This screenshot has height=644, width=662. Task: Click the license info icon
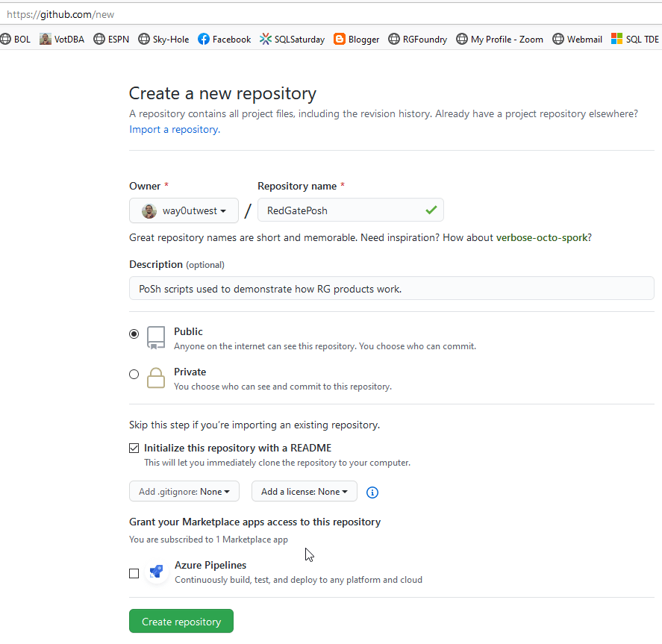(372, 492)
